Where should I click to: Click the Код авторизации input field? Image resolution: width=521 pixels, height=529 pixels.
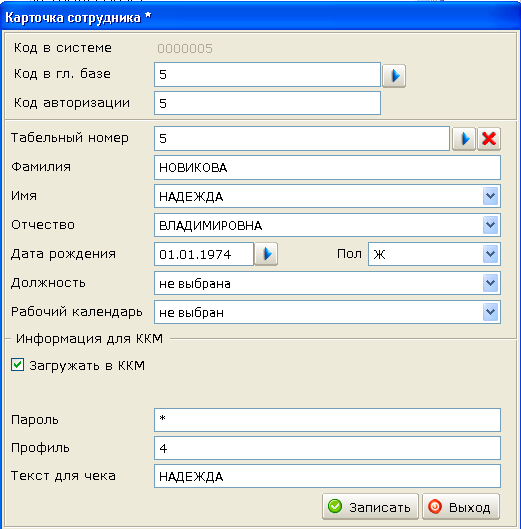click(268, 103)
